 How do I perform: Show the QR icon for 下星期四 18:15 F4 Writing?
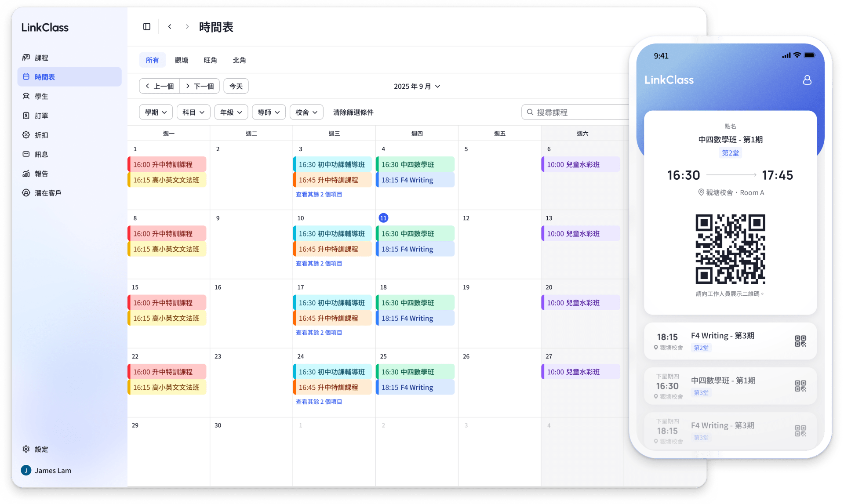coord(800,431)
